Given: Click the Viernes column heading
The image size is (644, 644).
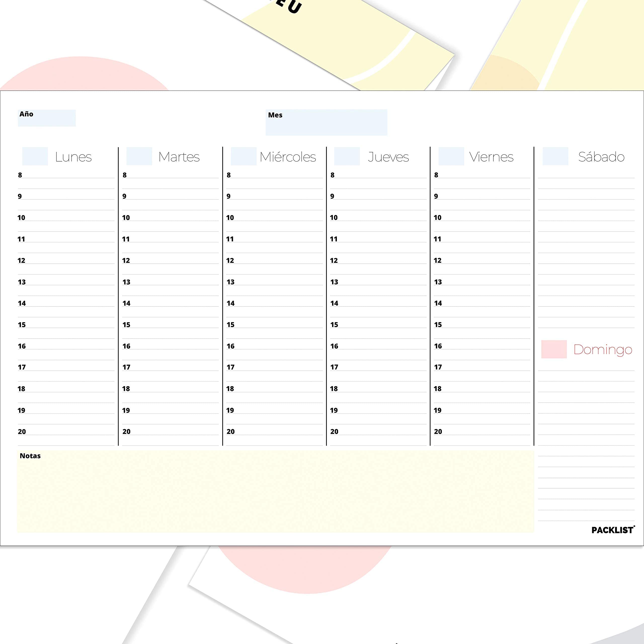Looking at the screenshot, I should [491, 157].
